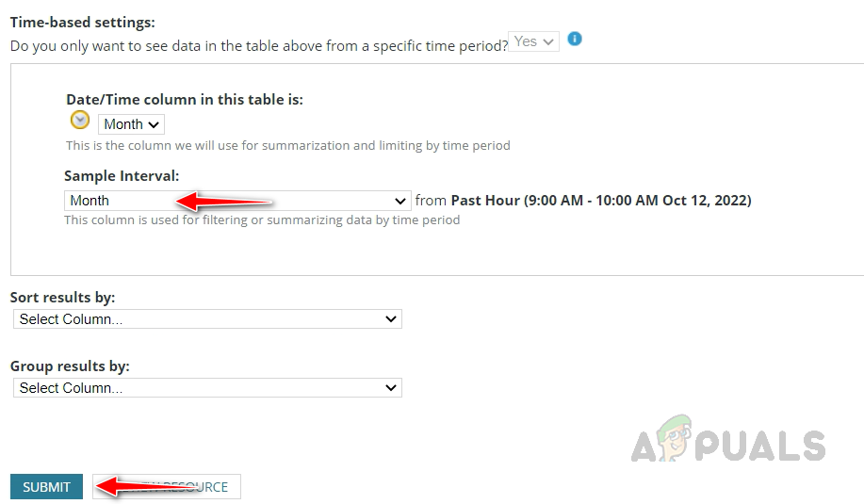This screenshot has height=504, width=864.
Task: Select the Sample Interval label
Action: coord(122,176)
